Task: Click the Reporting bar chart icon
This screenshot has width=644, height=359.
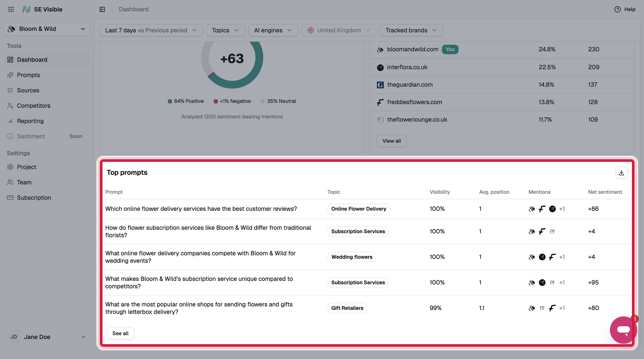Action: pyautogui.click(x=10, y=121)
